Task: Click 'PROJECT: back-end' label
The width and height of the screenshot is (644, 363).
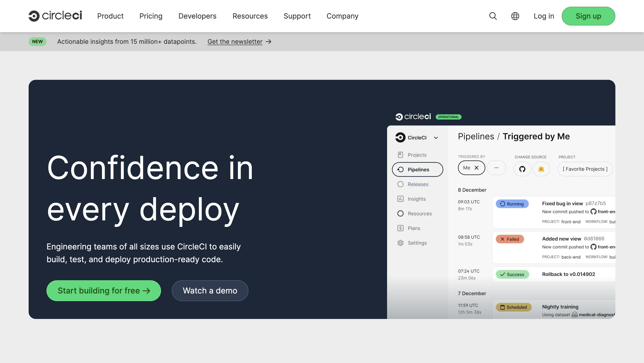Action: [561, 257]
